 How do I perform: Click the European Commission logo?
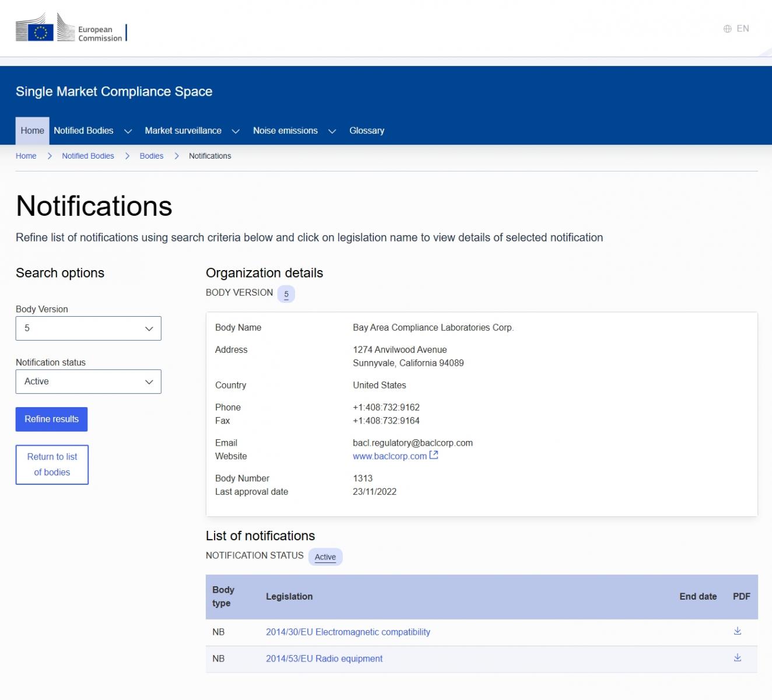coord(69,29)
